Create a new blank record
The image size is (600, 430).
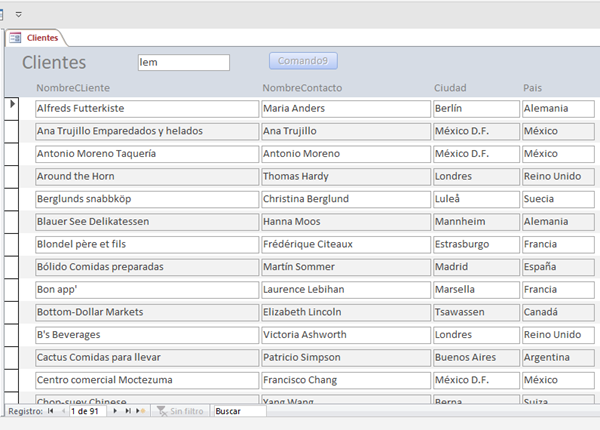point(140,411)
